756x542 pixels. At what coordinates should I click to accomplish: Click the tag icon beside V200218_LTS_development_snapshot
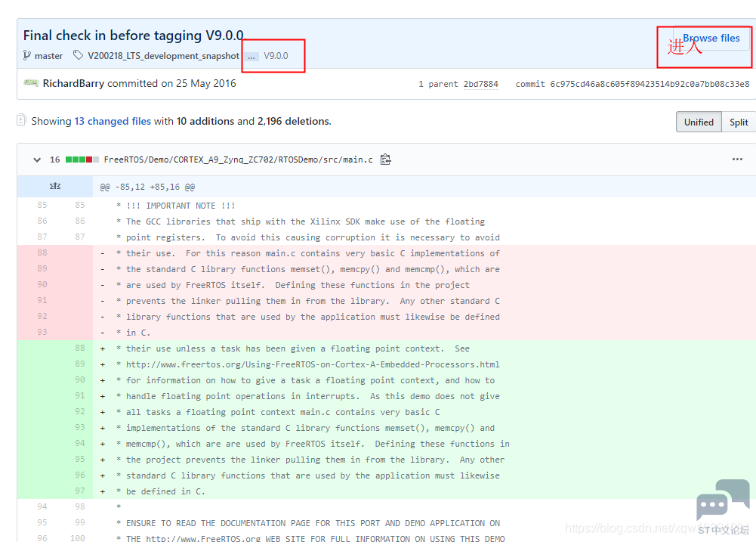click(x=78, y=55)
